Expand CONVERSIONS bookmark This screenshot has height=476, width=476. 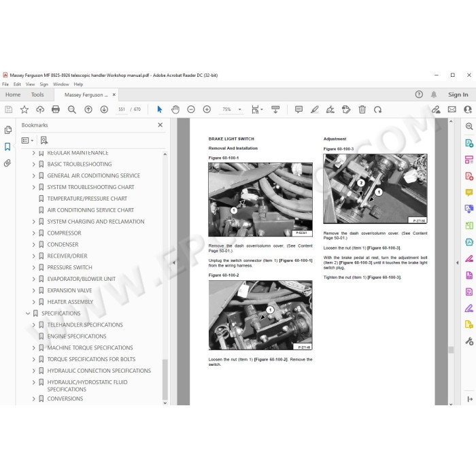34,399
